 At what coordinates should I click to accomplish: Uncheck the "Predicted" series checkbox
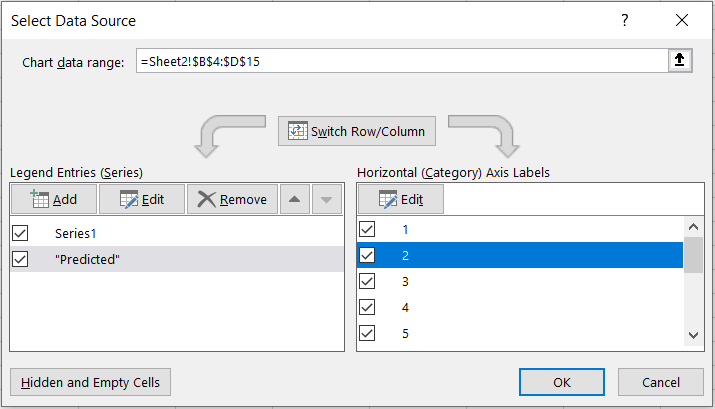[21, 259]
